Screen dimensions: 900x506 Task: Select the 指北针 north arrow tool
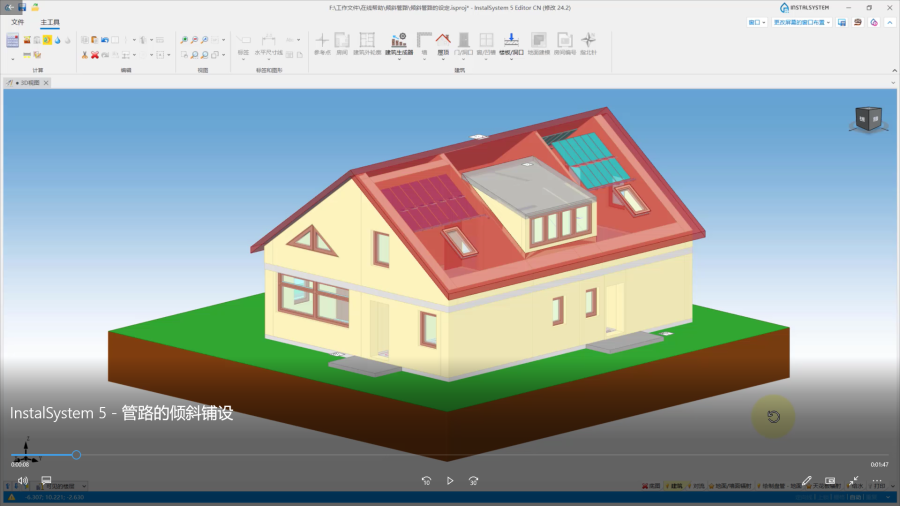588,44
